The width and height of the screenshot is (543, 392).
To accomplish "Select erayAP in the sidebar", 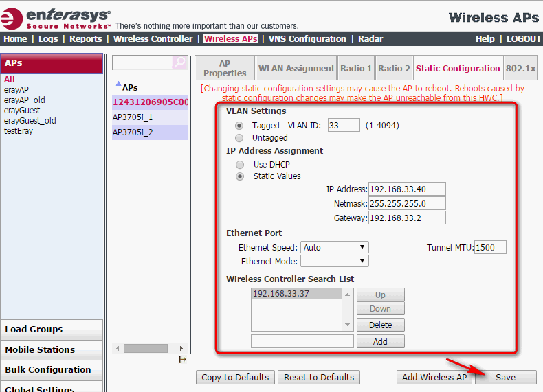I will pyautogui.click(x=16, y=90).
